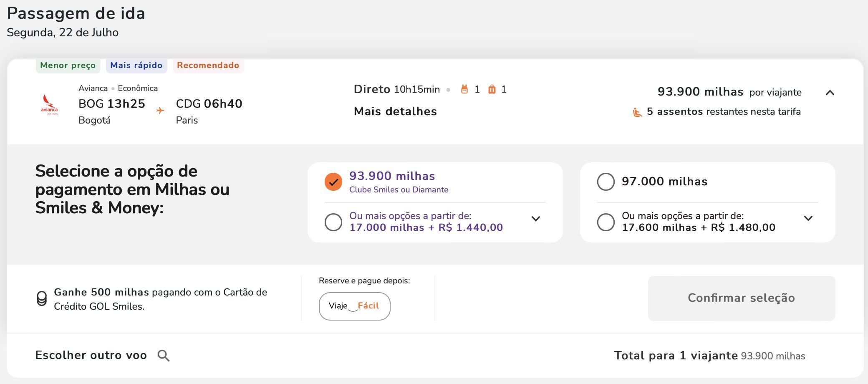Choose the 17.000 milhas + R$ 1.440,00 option
The width and height of the screenshot is (868, 384).
tap(333, 222)
